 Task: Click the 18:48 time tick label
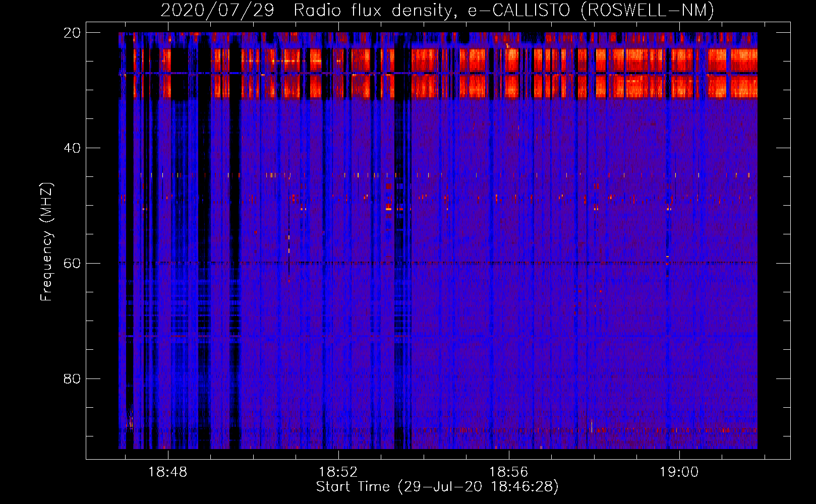167,472
